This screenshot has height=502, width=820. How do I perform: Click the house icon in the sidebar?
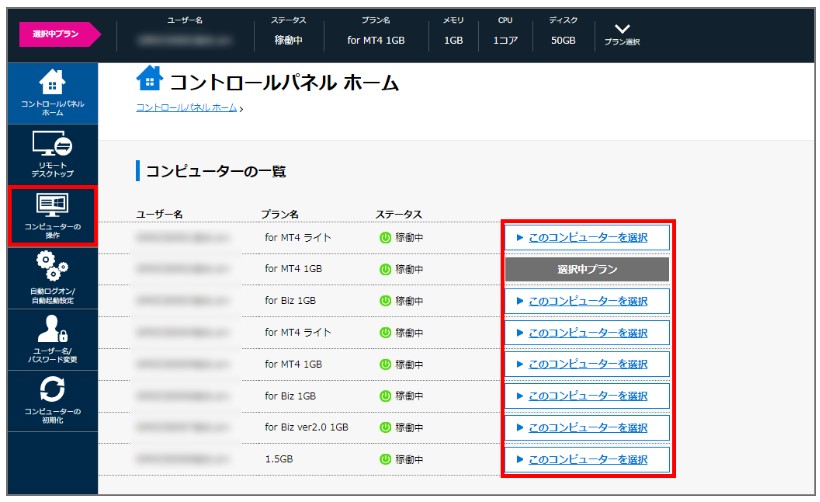pyautogui.click(x=52, y=82)
